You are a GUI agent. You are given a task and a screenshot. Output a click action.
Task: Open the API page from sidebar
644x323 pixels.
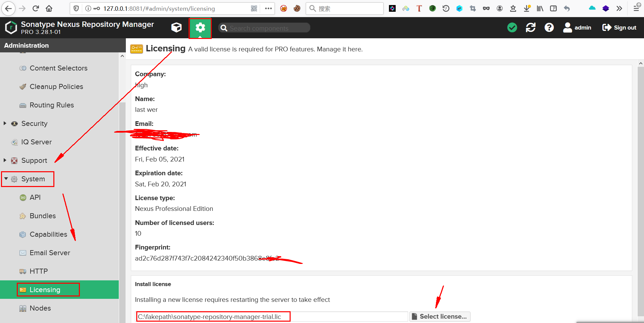(x=35, y=197)
